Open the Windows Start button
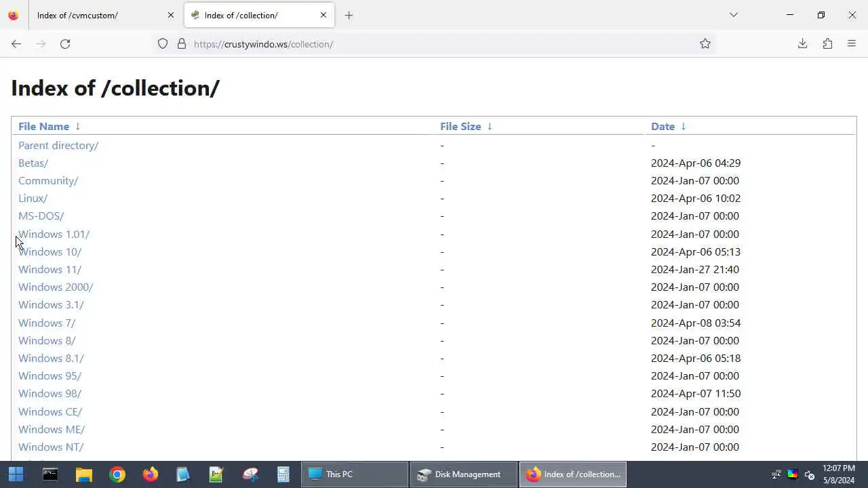Image resolution: width=868 pixels, height=488 pixels. [16, 474]
